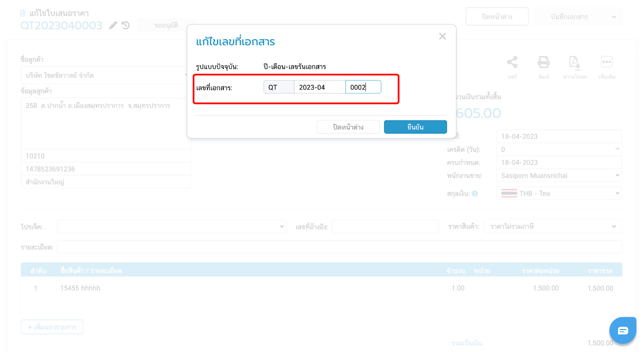Open the more options ellipsis icon
This screenshot has width=644, height=352.
click(x=606, y=62)
